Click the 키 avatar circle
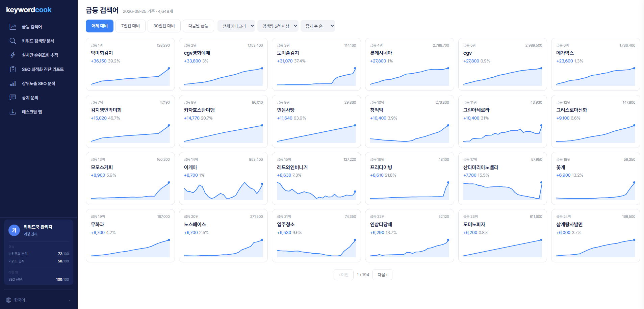The image size is (644, 309). 14,230
